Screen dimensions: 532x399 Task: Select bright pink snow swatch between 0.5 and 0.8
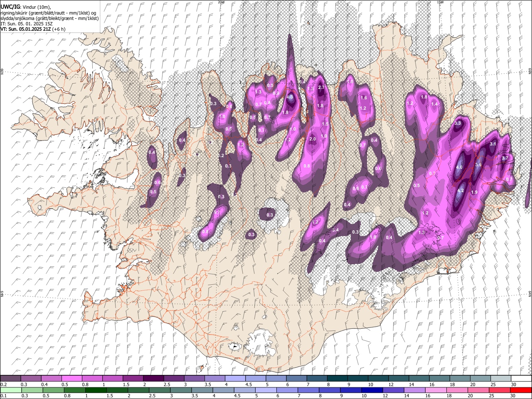71,378
